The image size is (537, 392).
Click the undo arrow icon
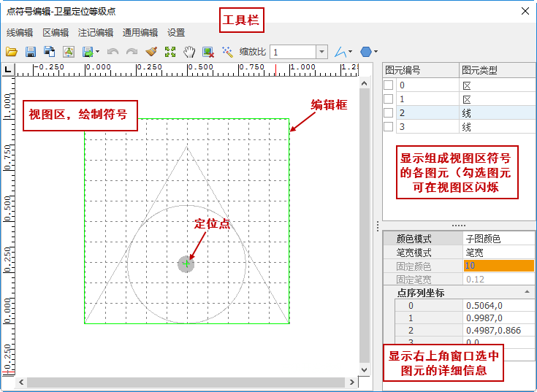click(113, 52)
